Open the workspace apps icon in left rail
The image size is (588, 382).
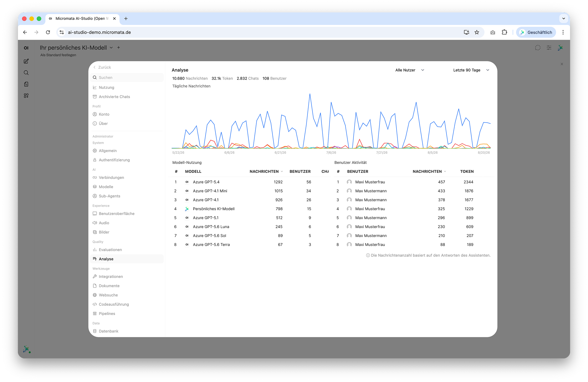point(26,95)
